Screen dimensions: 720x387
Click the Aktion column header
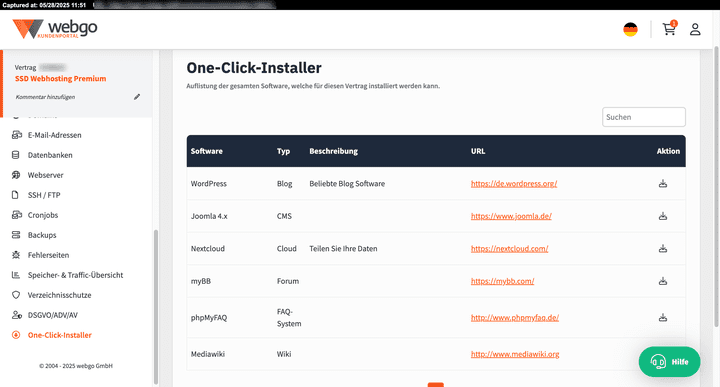668,151
